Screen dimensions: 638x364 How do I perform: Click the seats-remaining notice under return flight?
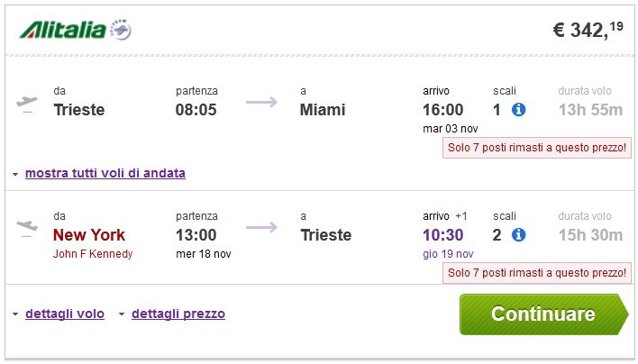click(537, 272)
